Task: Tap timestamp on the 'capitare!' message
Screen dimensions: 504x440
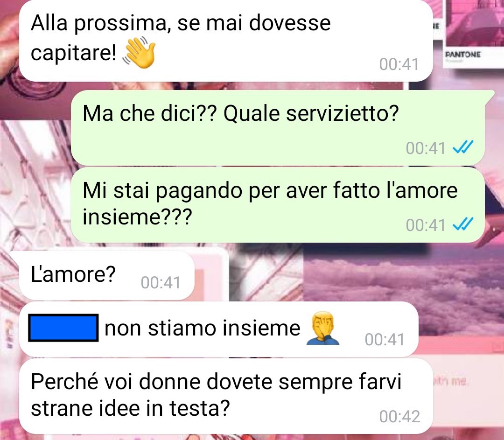Action: (x=399, y=64)
